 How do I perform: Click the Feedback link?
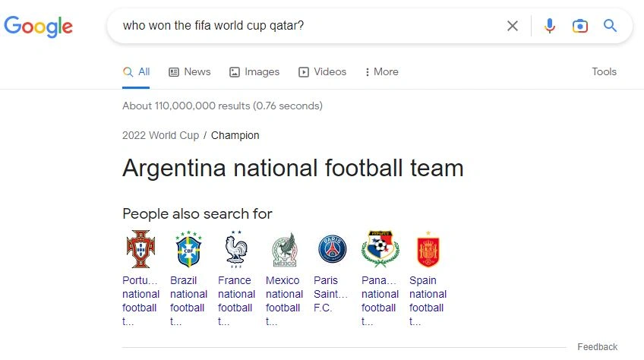coord(597,347)
